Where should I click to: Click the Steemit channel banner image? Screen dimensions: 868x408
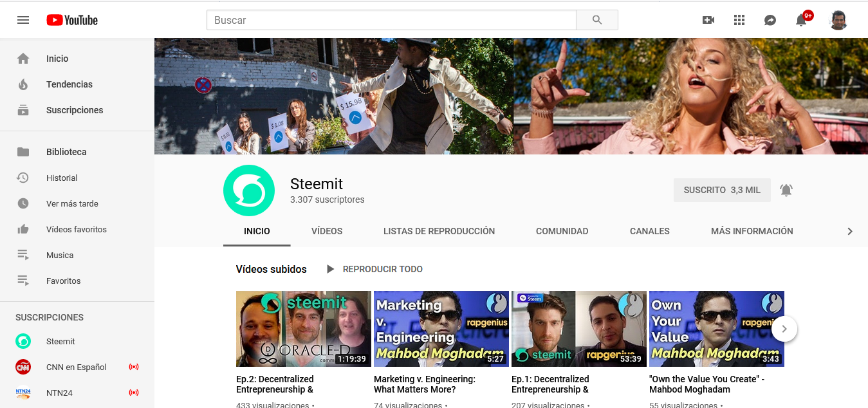(x=511, y=96)
